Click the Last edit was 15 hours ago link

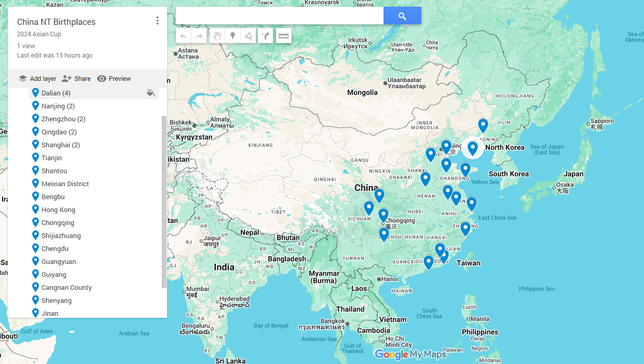pyautogui.click(x=55, y=55)
